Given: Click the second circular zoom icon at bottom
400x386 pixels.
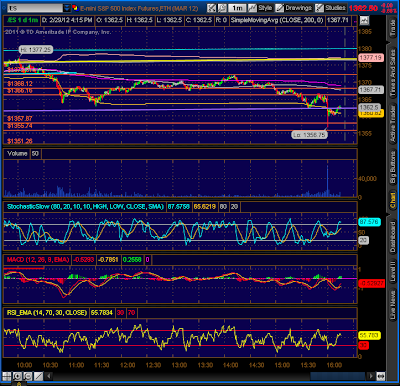Looking at the screenshot, I should coord(28,377).
